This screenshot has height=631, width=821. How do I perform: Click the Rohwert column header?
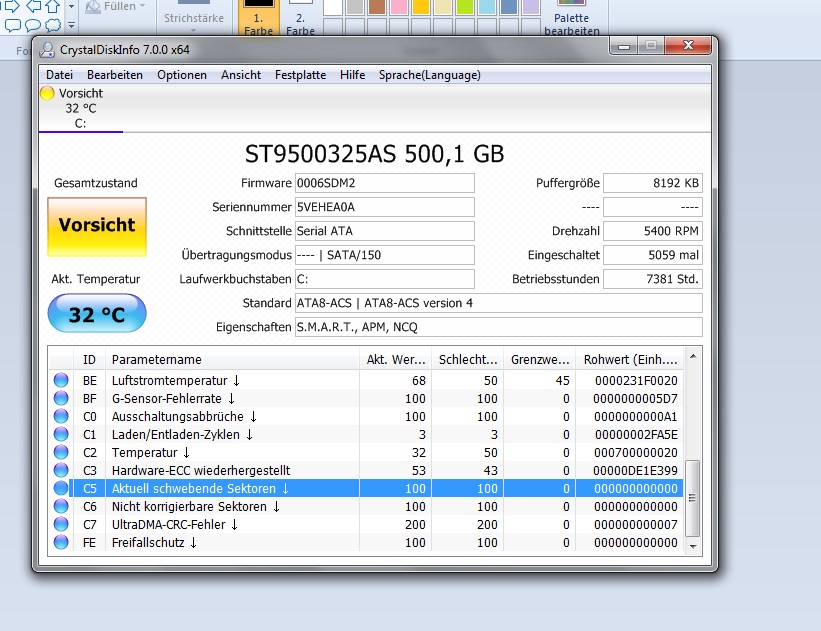[x=629, y=359]
